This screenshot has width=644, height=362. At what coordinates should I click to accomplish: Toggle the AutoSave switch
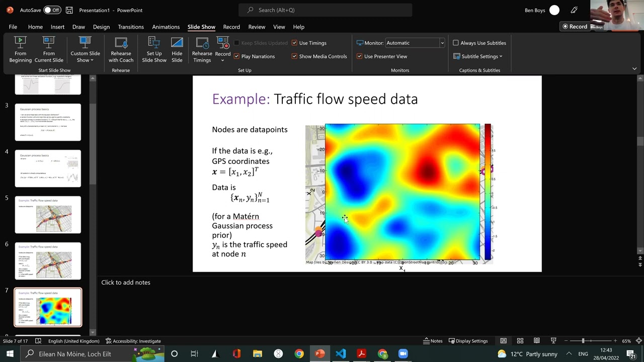pyautogui.click(x=51, y=10)
